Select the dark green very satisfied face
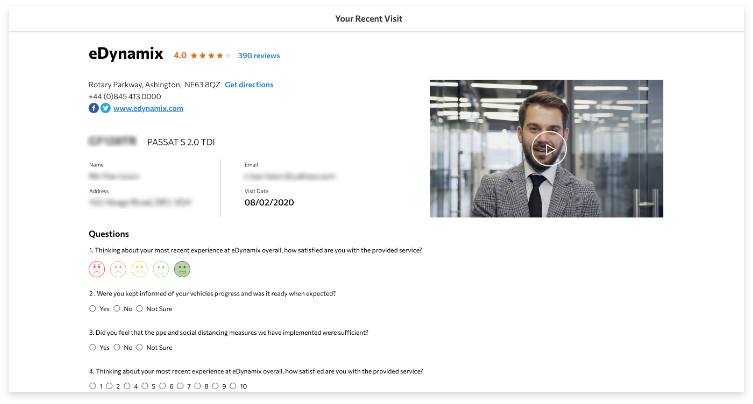This screenshot has width=753, height=404. pyautogui.click(x=182, y=269)
